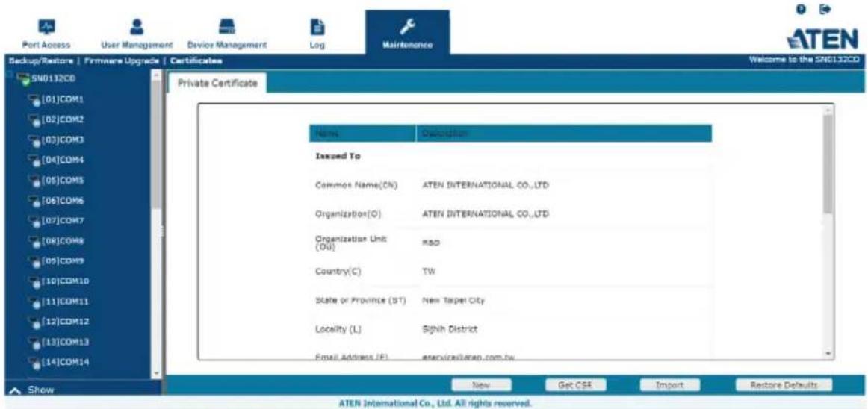Click the Get CSR button
The image size is (868, 409).
[x=575, y=384]
